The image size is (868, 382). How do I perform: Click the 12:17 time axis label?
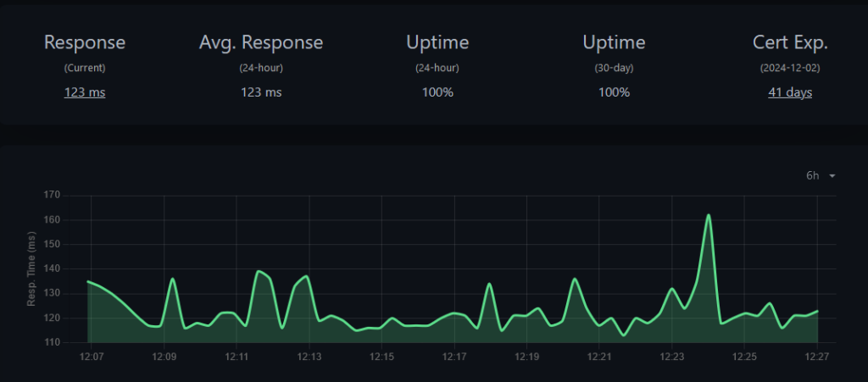click(x=454, y=356)
